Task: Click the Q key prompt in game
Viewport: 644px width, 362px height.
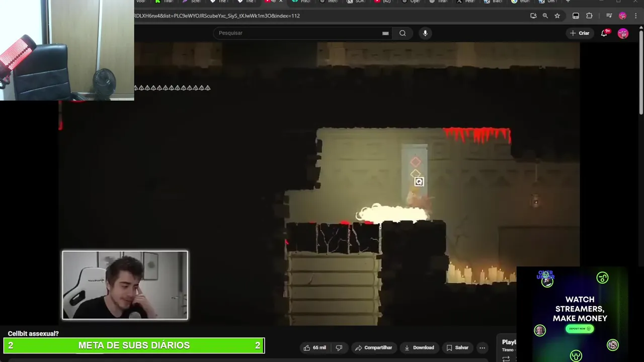Action: point(419,182)
